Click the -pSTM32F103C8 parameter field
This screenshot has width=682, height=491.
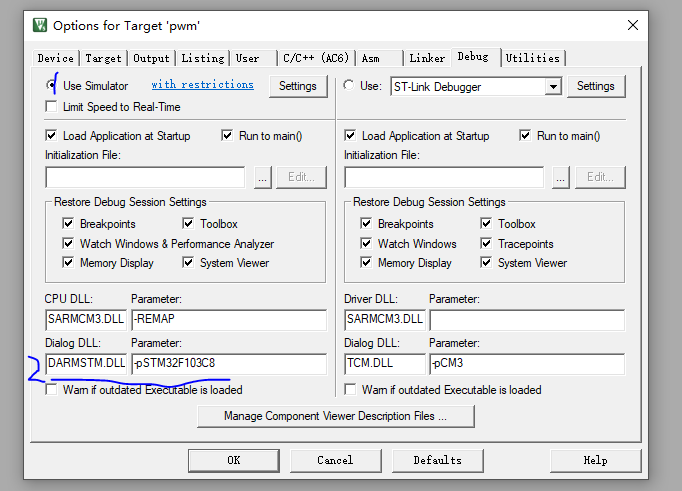229,364
